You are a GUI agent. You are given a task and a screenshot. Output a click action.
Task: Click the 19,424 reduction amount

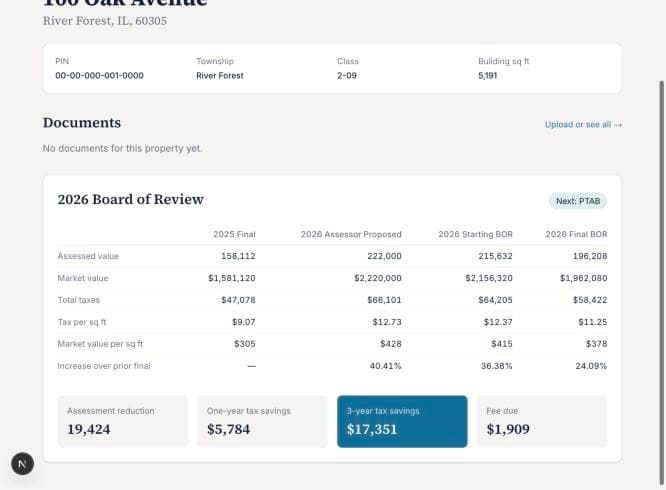pyautogui.click(x=89, y=429)
